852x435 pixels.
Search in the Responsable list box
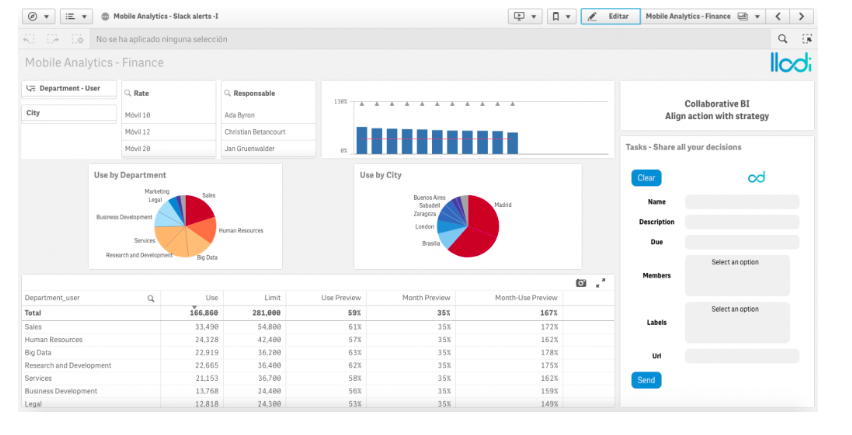[x=228, y=93]
